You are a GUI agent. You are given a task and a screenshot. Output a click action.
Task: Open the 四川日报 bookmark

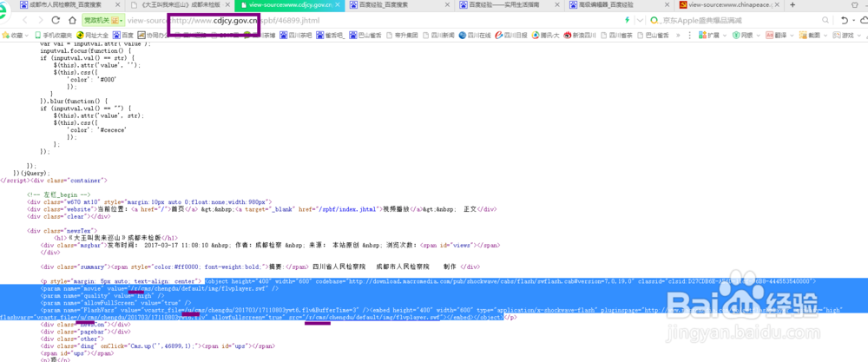[x=511, y=35]
